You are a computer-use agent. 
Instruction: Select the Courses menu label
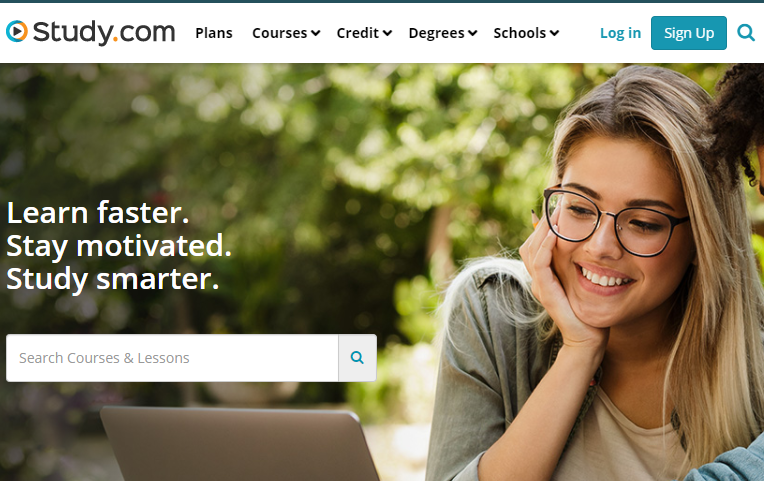(279, 33)
